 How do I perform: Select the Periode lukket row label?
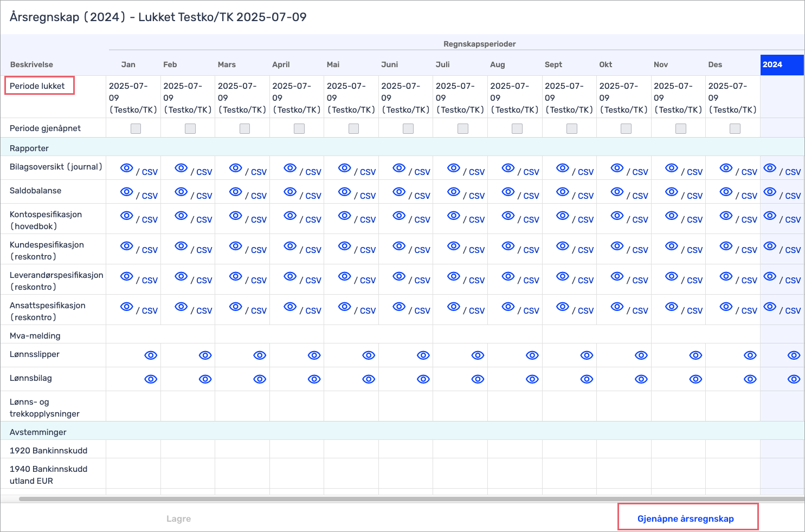pos(37,86)
